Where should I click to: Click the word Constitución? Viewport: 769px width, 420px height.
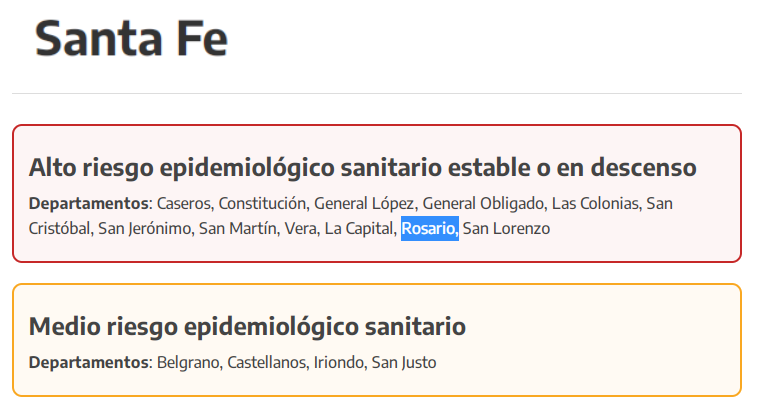(261, 203)
